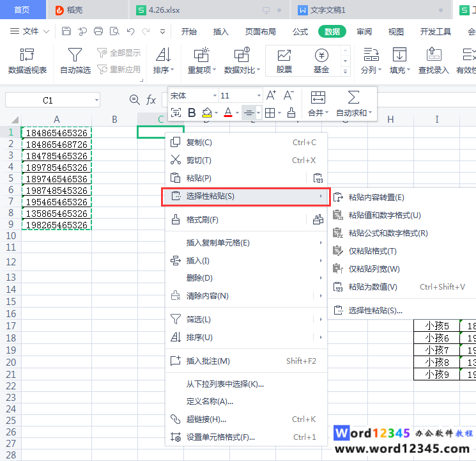Viewport: 476px width, 461px height.
Task: Open the font size 11 dropdown
Action: tap(259, 96)
